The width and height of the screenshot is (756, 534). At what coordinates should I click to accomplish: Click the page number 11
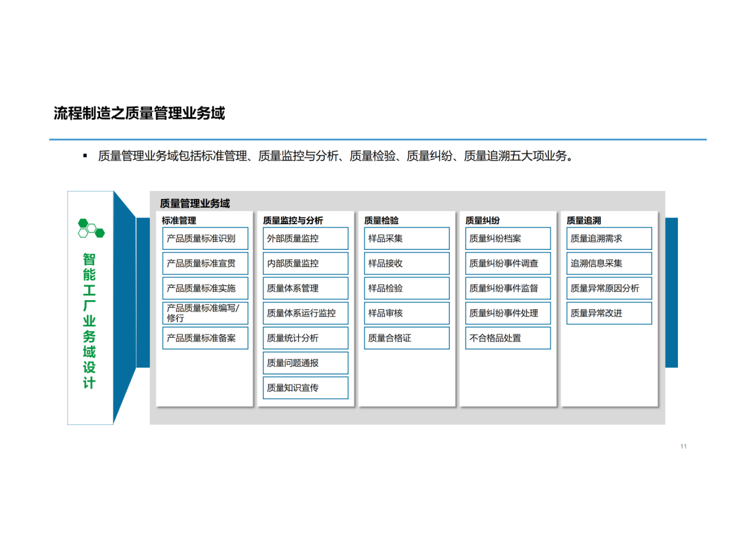point(683,446)
